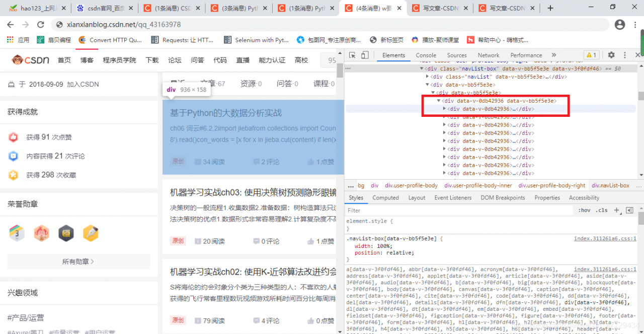Toggle the :hov element state panel
The width and height of the screenshot is (644, 334).
click(584, 210)
